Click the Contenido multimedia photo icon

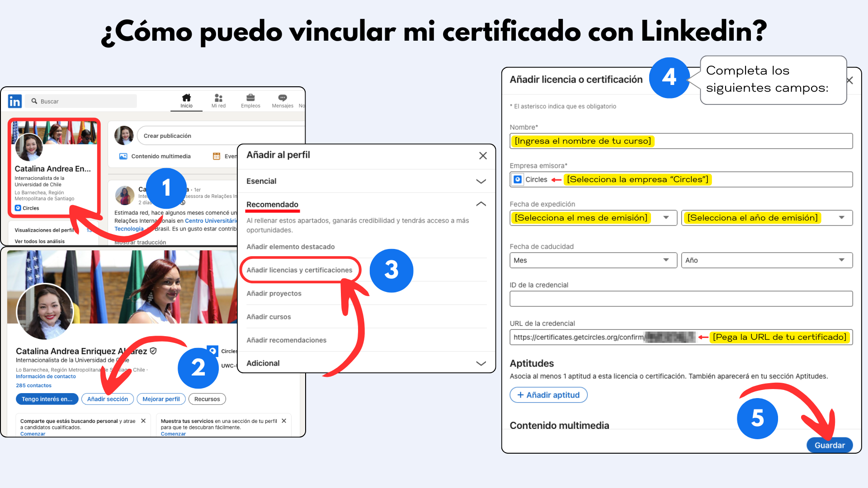coord(123,156)
